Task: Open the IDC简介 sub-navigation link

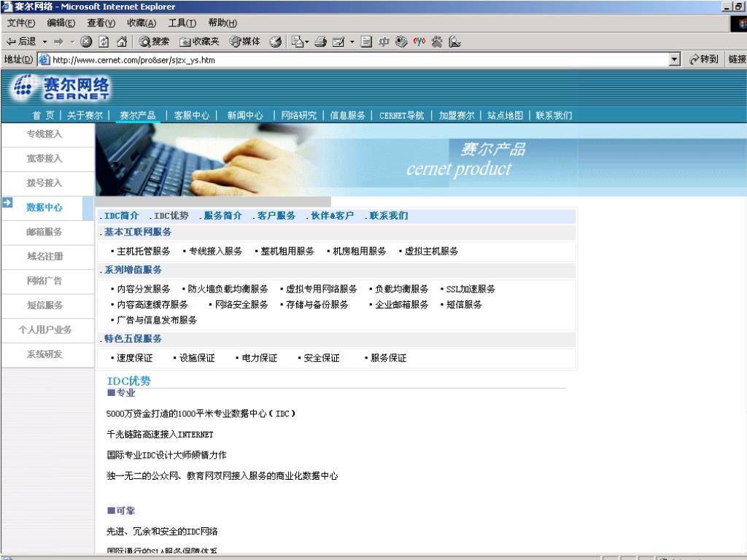Action: tap(121, 216)
